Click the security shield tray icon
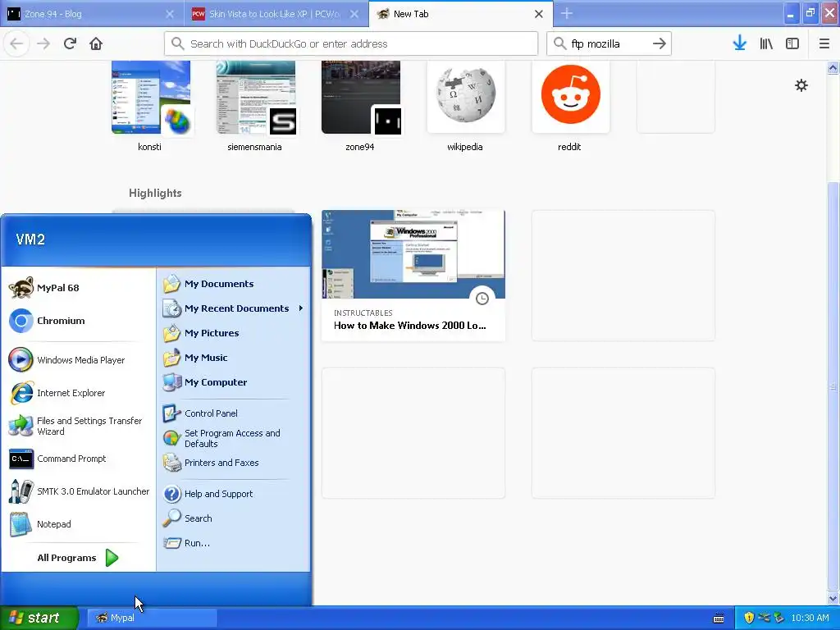The image size is (840, 630). (749, 618)
